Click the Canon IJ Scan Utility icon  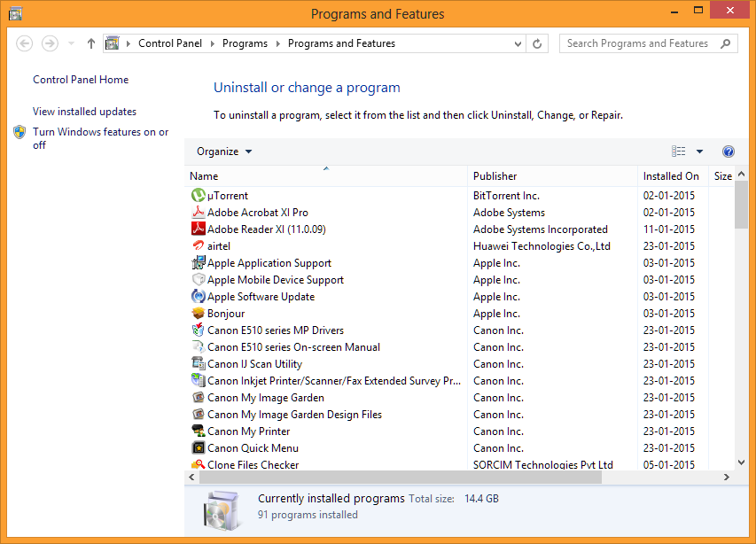pos(199,364)
